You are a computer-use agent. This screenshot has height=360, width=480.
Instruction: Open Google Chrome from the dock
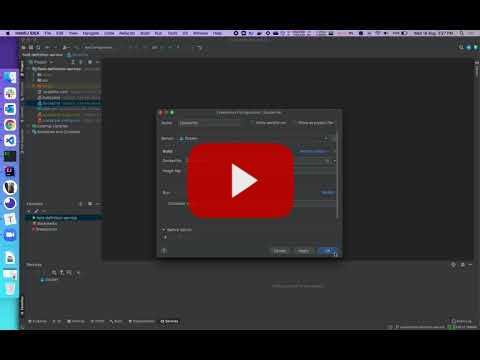coord(10,125)
